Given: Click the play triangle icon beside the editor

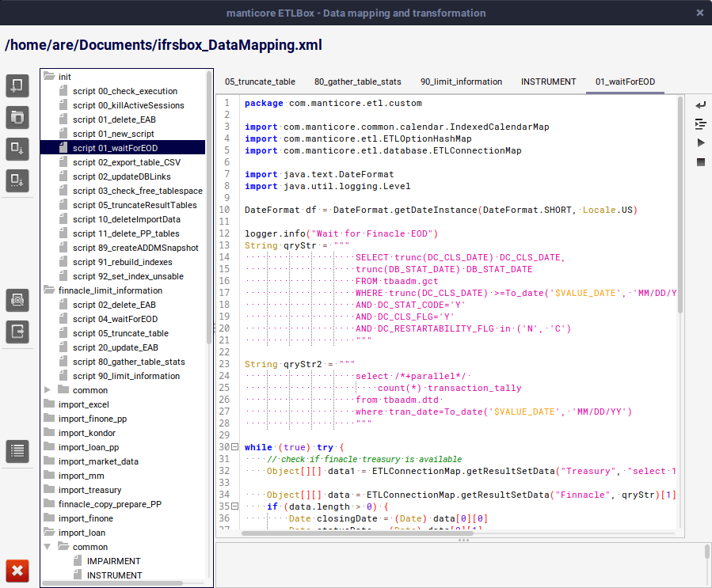Looking at the screenshot, I should pyautogui.click(x=700, y=142).
